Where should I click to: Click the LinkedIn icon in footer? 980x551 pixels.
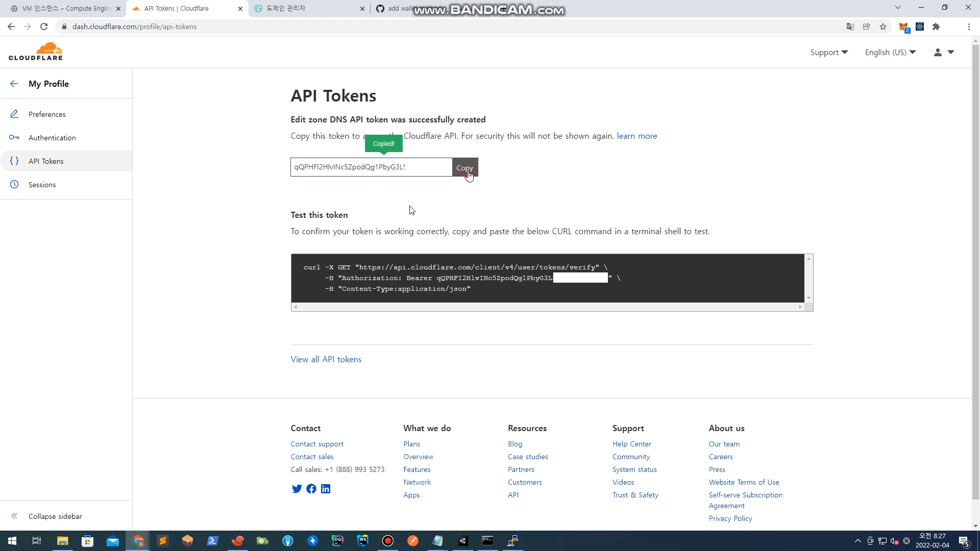pyautogui.click(x=326, y=489)
